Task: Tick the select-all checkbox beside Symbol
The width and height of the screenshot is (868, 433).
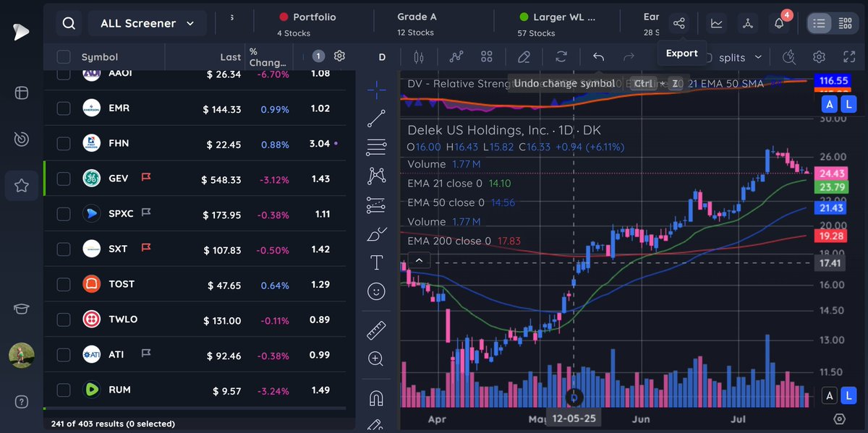Action: (64, 57)
